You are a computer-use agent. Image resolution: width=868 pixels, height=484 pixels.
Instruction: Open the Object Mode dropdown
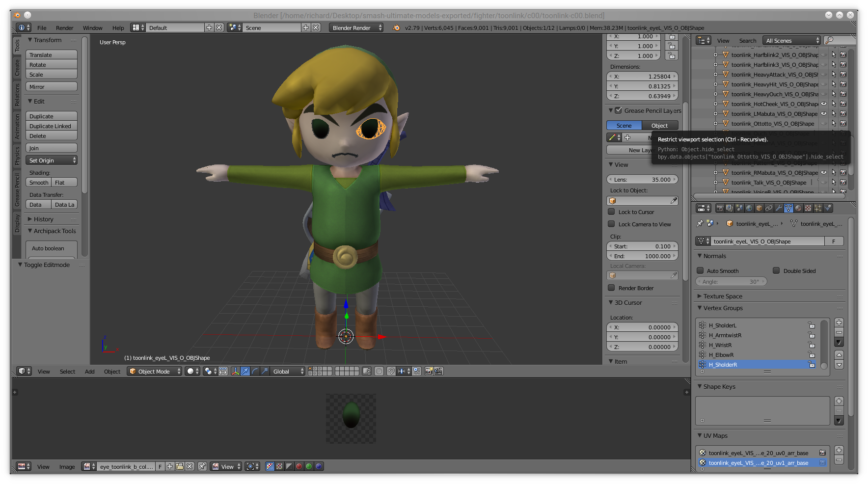pyautogui.click(x=154, y=371)
